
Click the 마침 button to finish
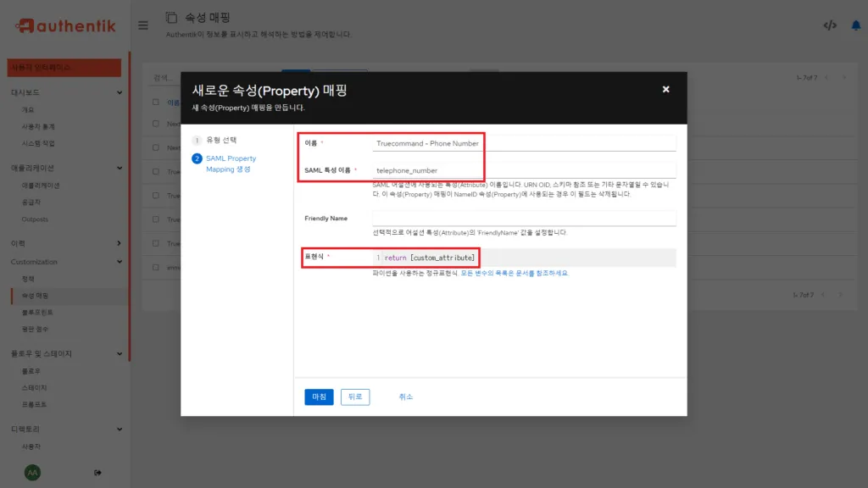tap(318, 396)
